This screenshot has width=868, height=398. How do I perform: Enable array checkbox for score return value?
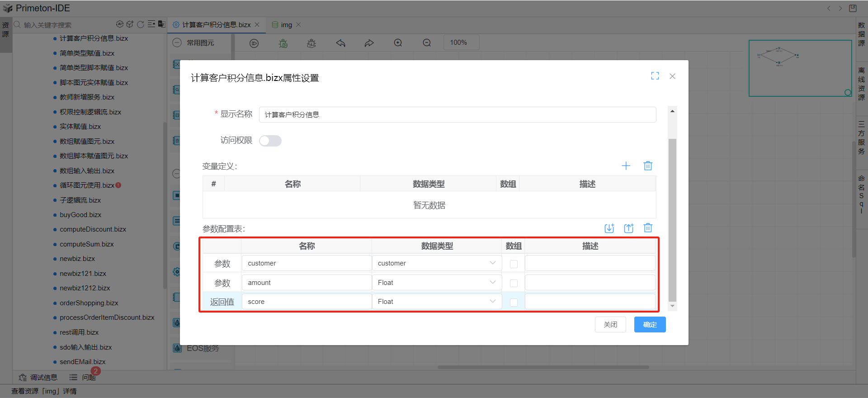pos(514,302)
